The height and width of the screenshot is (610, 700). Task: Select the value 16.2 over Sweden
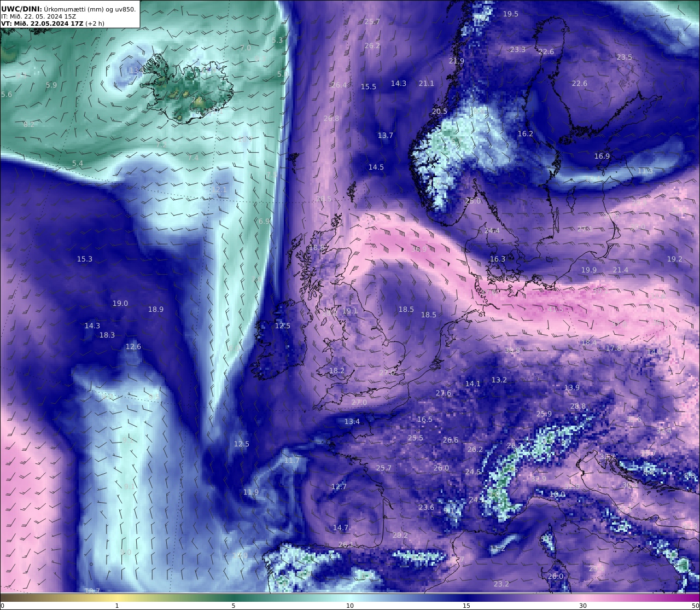pos(526,133)
